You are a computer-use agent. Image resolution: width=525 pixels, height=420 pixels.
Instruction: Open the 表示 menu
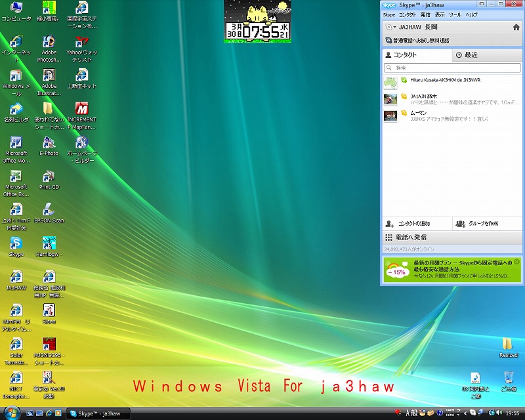coord(440,14)
